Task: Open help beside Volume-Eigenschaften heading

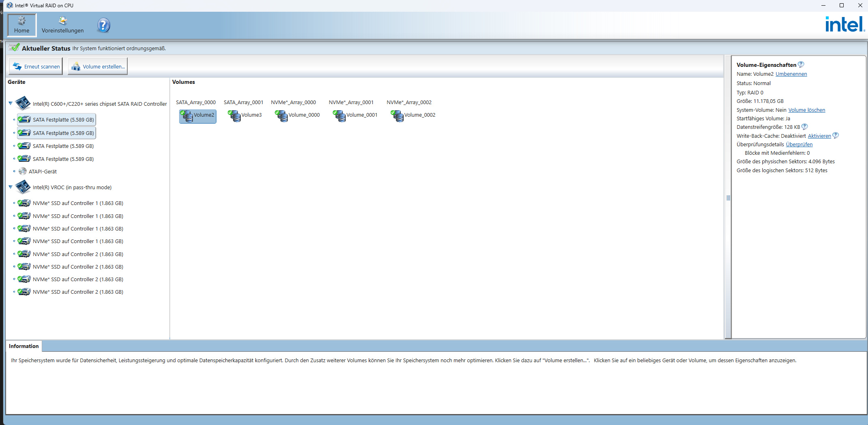Action: [801, 64]
